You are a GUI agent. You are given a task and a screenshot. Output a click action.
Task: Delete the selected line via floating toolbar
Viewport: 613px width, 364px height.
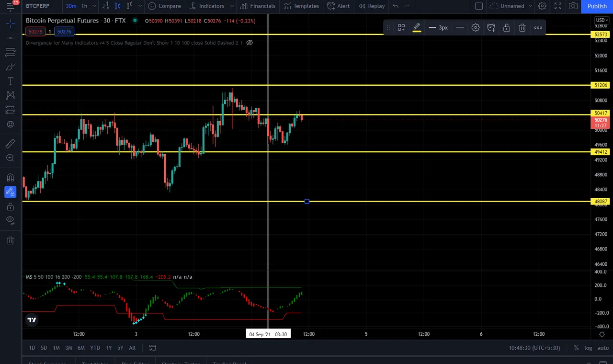(x=522, y=28)
